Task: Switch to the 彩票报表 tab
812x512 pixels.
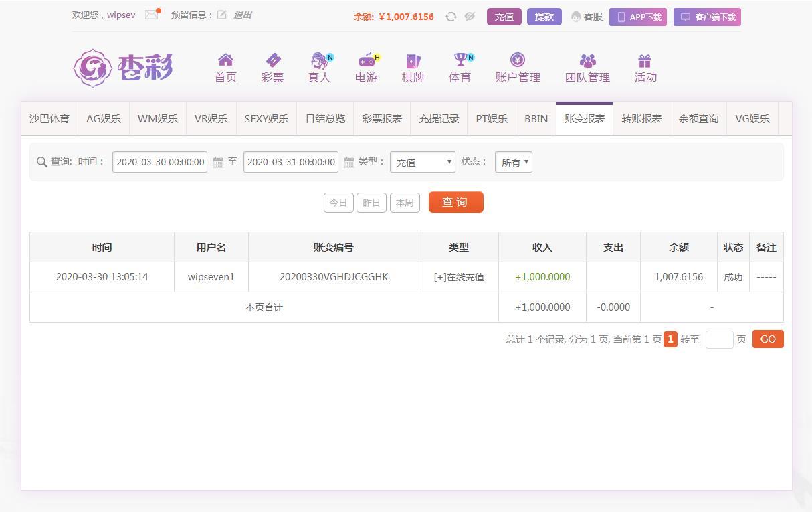Action: tap(382, 118)
